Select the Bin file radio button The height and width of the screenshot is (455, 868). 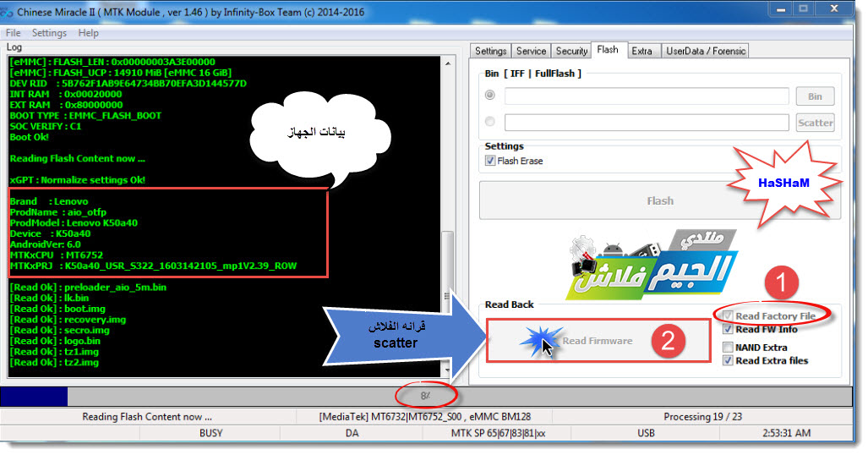point(490,96)
